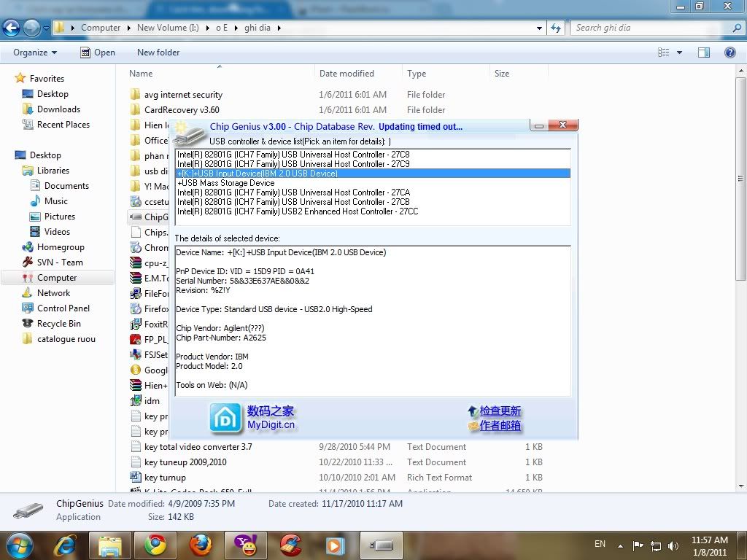The image size is (747, 560).
Task: Select USB2 Enhanced Host Controller - 27CC
Action: [x=373, y=211]
